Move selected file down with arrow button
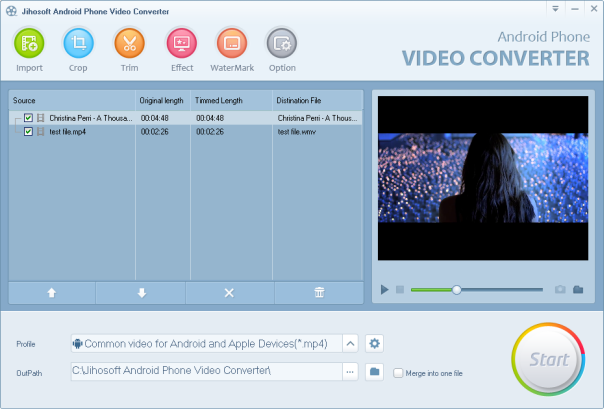 click(x=141, y=293)
